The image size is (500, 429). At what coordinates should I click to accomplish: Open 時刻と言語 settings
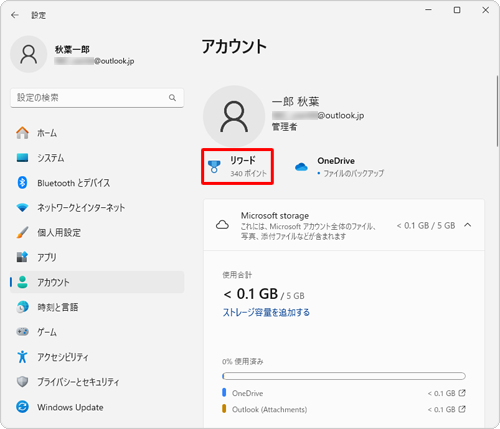tap(97, 307)
